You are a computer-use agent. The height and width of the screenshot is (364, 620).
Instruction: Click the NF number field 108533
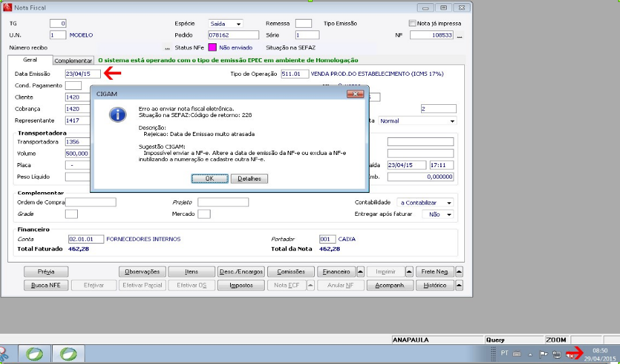pos(432,35)
